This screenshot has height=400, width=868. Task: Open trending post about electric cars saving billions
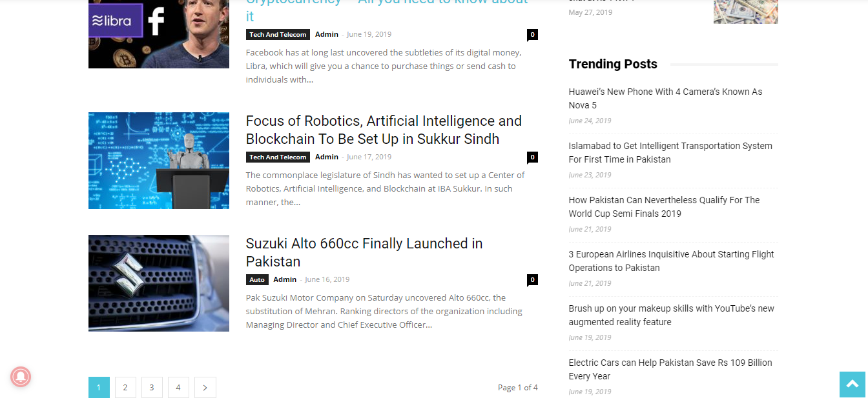coord(670,369)
